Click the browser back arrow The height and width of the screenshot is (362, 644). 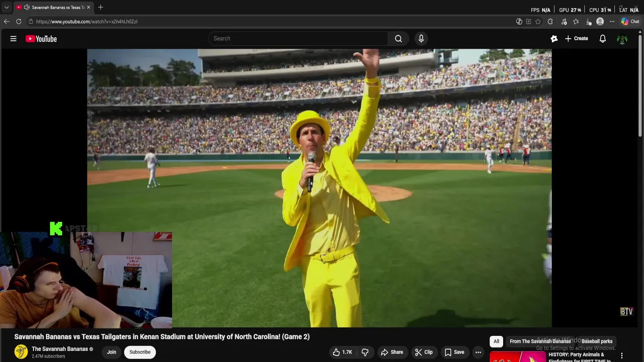(7, 22)
